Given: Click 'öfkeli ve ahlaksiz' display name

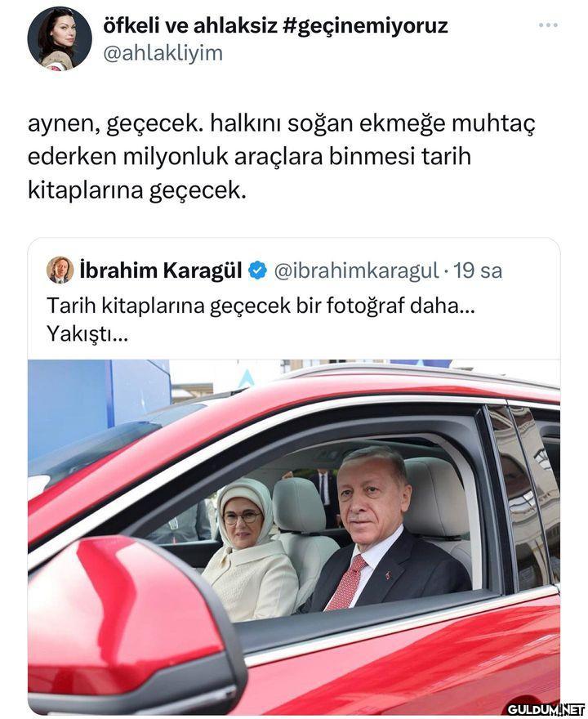Looking at the screenshot, I should click(x=190, y=26).
